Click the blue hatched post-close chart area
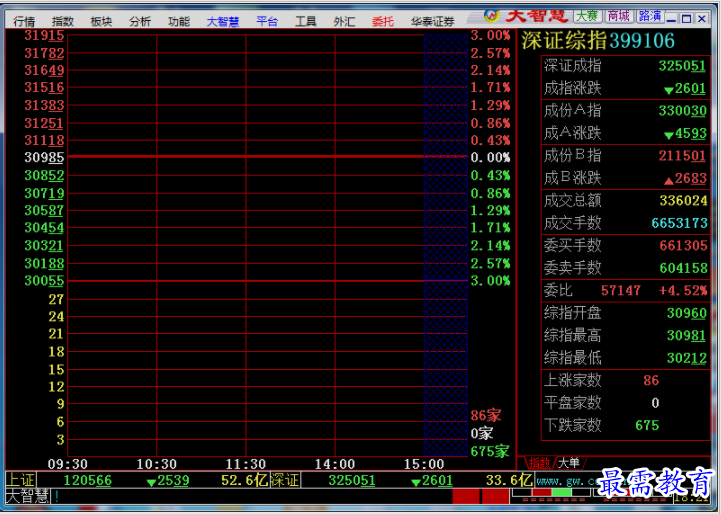Viewport: 721px width, 514px height. [446, 245]
